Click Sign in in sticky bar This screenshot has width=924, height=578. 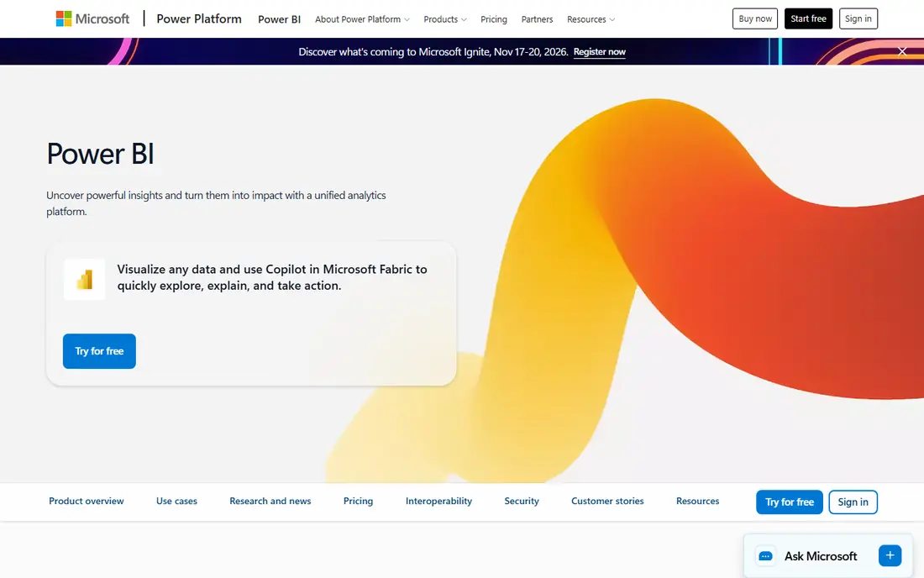pos(853,502)
